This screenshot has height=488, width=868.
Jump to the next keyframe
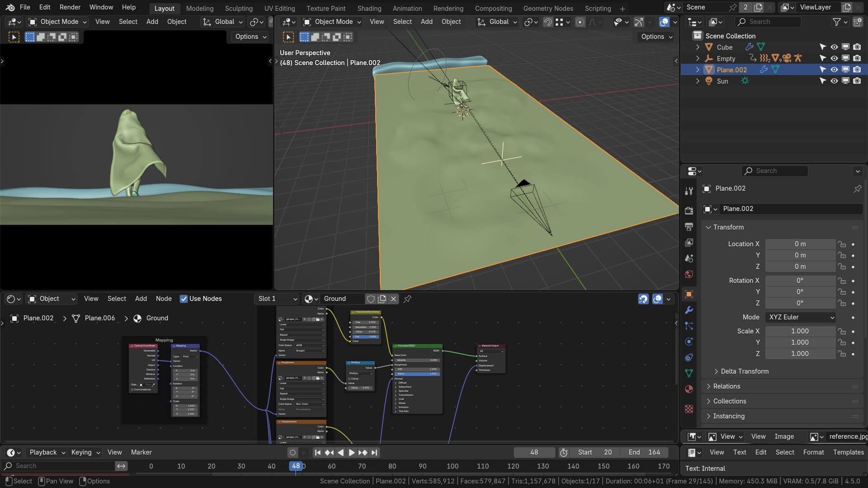tap(363, 452)
